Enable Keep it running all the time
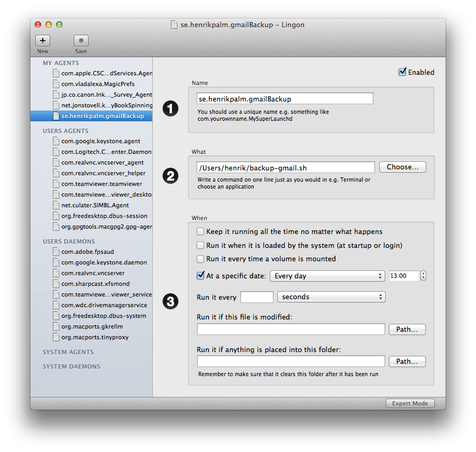 coord(200,232)
